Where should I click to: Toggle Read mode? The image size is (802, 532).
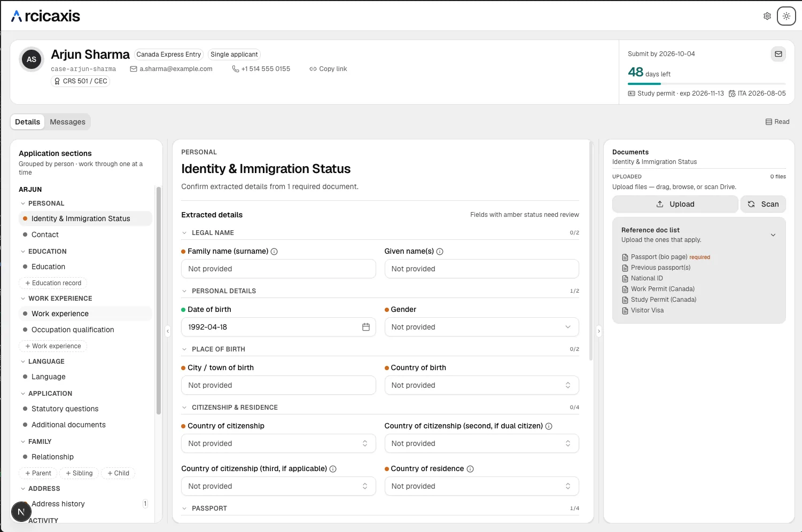[x=777, y=122]
